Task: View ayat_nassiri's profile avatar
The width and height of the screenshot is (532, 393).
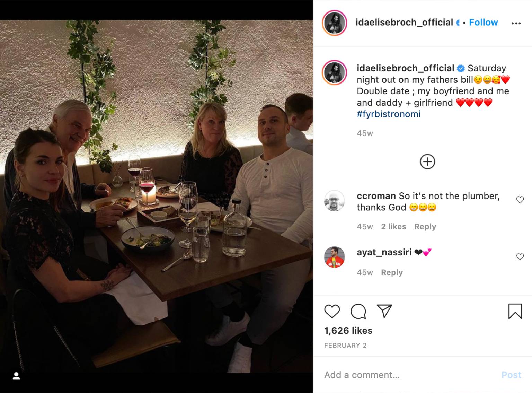Action: point(334,257)
